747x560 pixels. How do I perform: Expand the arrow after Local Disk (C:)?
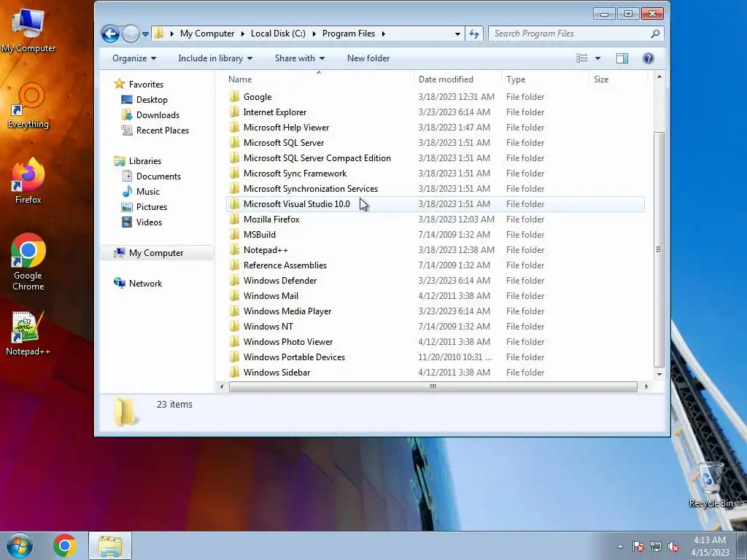(314, 34)
